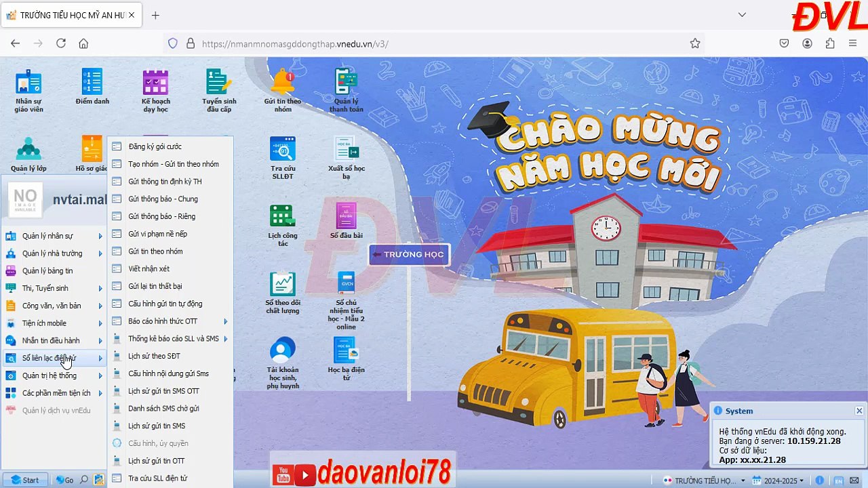
Task: Open Sổ đầu bài icon
Action: 347,221
